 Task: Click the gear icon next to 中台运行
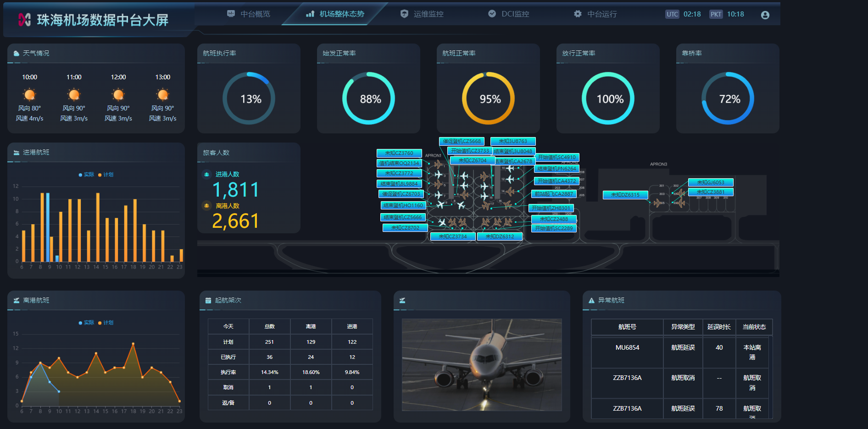(x=578, y=14)
